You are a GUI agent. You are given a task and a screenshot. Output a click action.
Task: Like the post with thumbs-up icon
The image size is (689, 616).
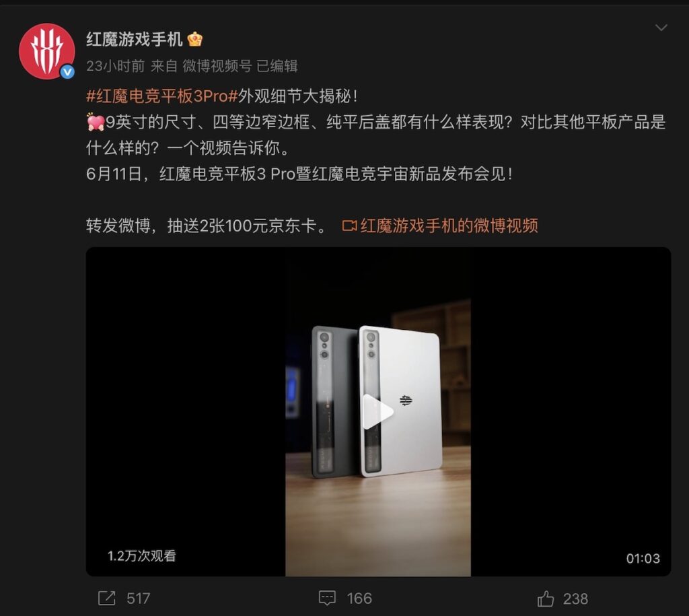coord(545,598)
